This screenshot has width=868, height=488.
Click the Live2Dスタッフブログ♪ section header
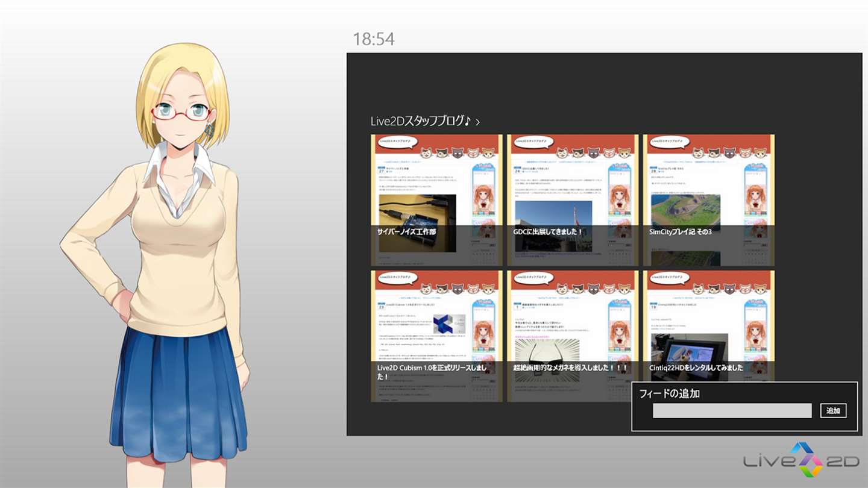(420, 121)
